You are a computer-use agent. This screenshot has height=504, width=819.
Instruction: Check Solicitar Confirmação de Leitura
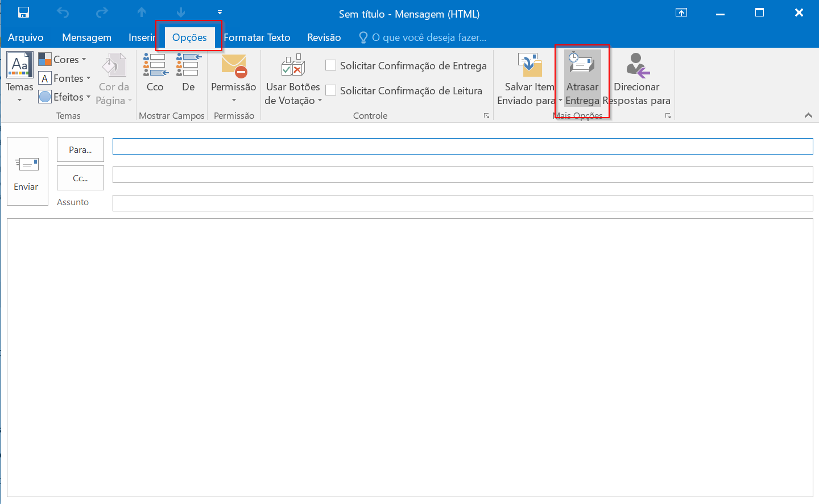pyautogui.click(x=330, y=90)
